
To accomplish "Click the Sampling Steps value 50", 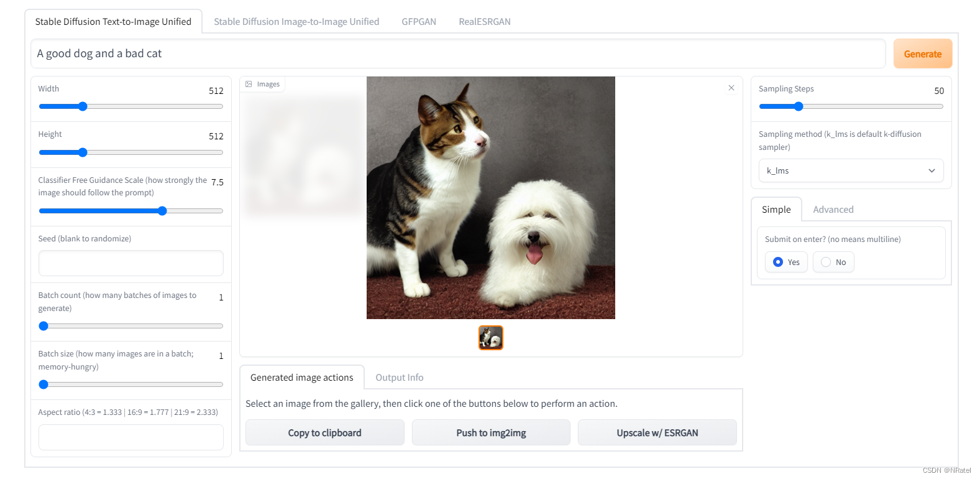I will pyautogui.click(x=938, y=91).
